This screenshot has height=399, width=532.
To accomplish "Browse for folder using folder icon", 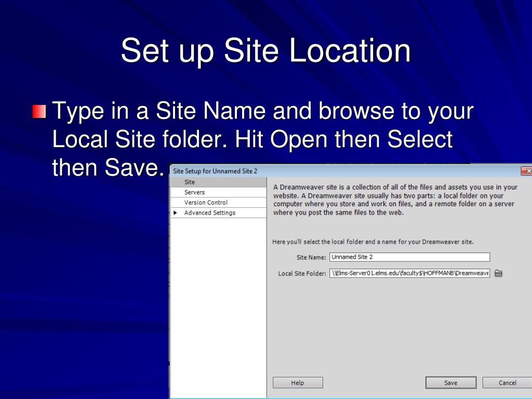I will (498, 273).
